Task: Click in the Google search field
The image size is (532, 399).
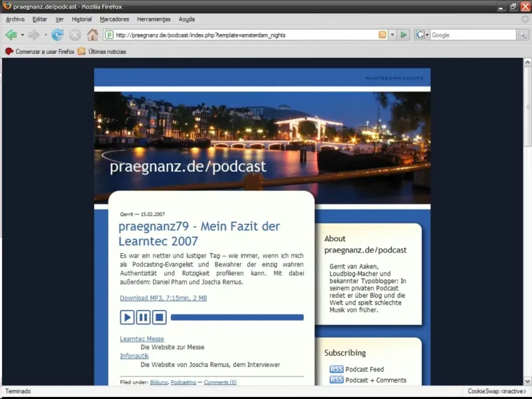Action: 473,35
